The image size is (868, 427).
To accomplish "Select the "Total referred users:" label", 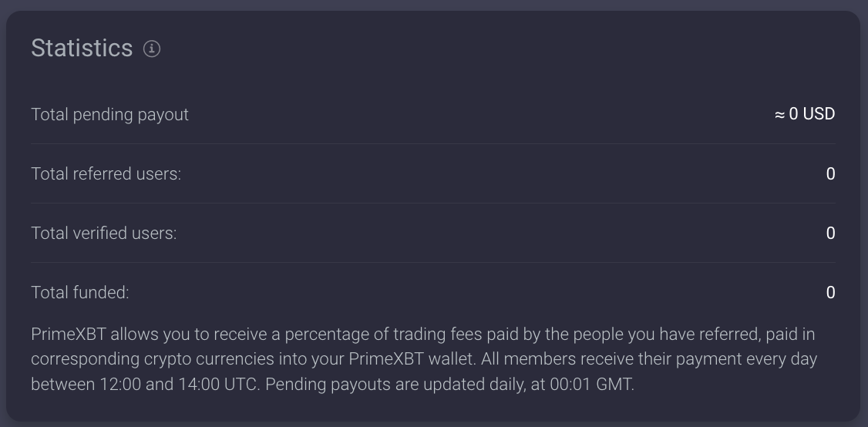I will coord(106,173).
